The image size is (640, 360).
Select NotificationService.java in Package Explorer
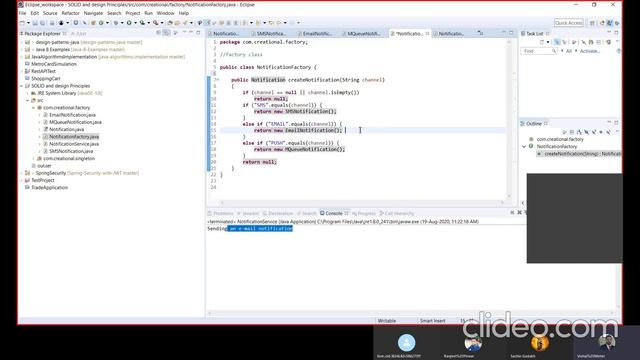tap(74, 144)
